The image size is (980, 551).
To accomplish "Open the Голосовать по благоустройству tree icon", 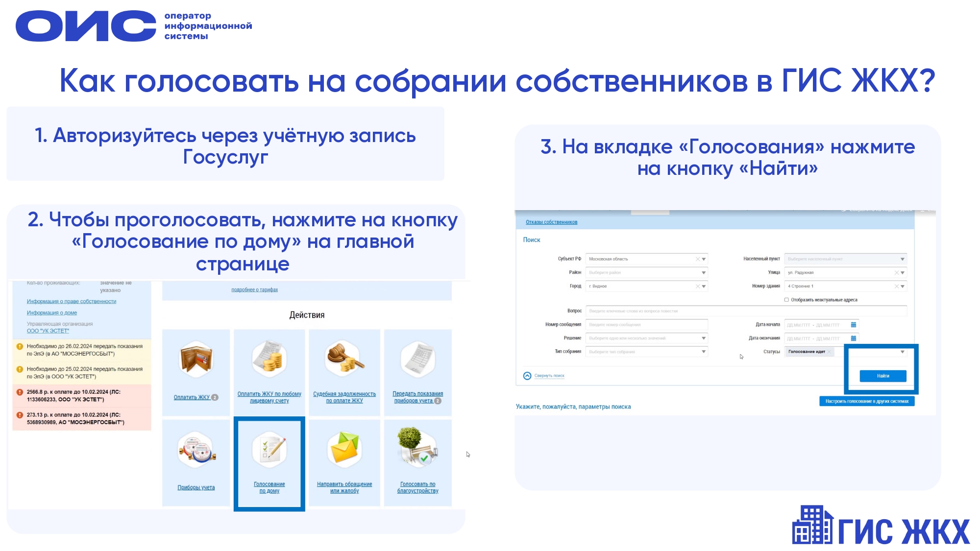I will [417, 447].
